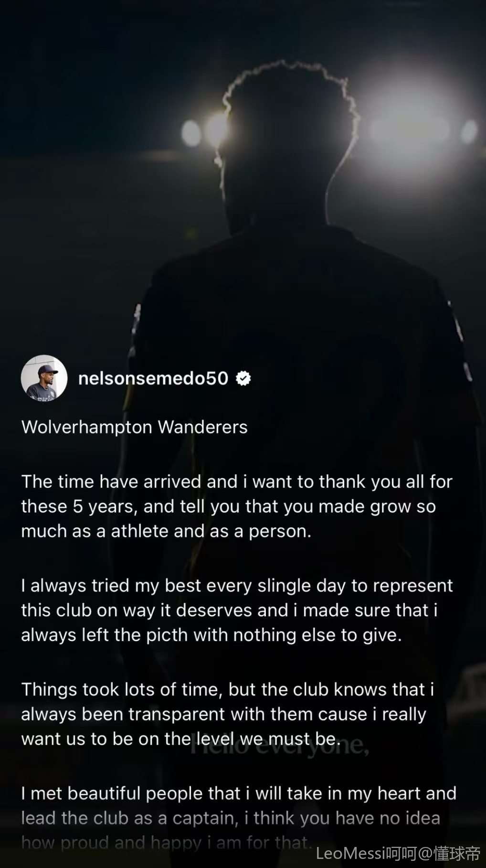Select the Wolverhampton Wanderers heading text

click(135, 427)
